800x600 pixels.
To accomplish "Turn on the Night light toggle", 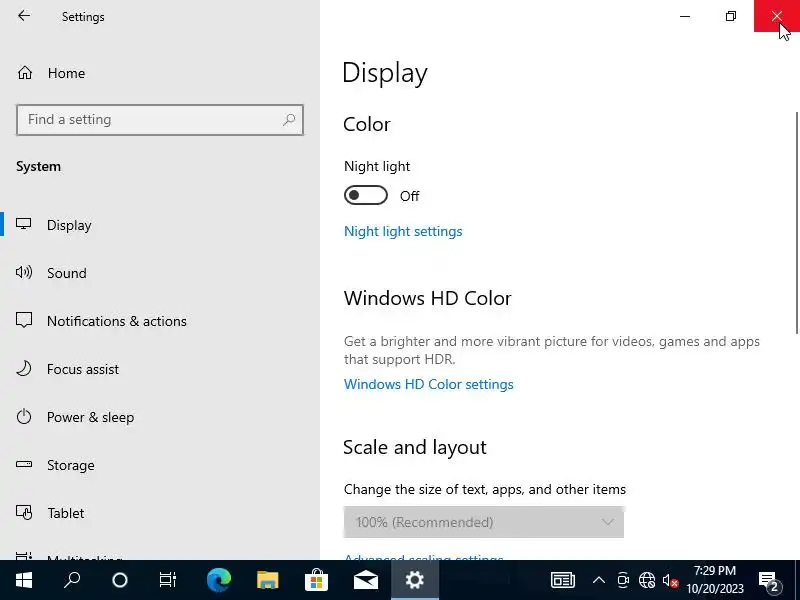I will [x=366, y=195].
